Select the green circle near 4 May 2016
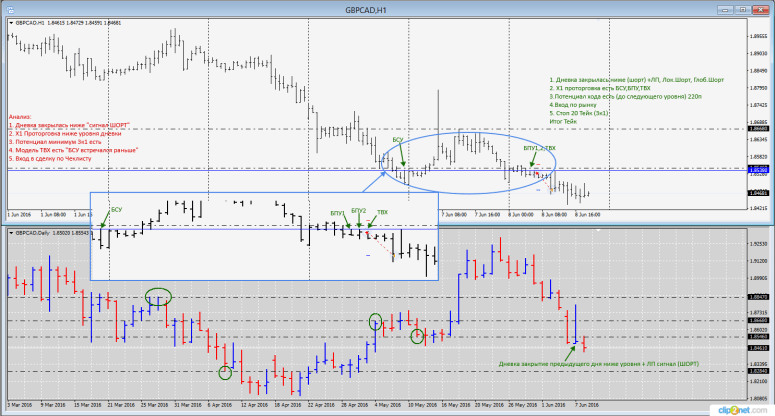This screenshot has width=775, height=416. 375,321
